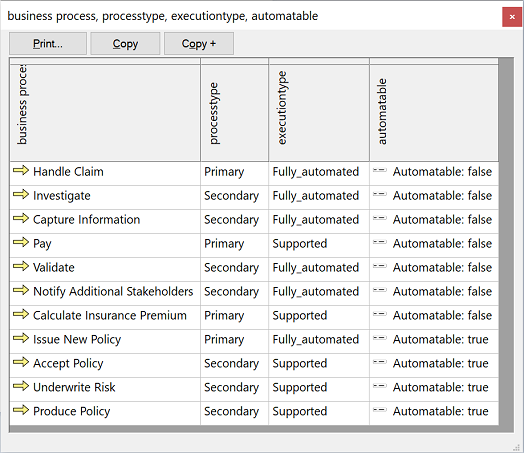Select the Calculate Insurance Premium cell
The image size is (524, 453).
(x=105, y=315)
